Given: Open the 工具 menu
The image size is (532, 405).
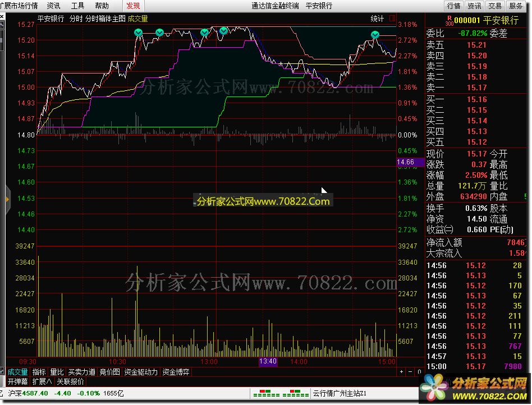Looking at the screenshot, I should [x=77, y=6].
